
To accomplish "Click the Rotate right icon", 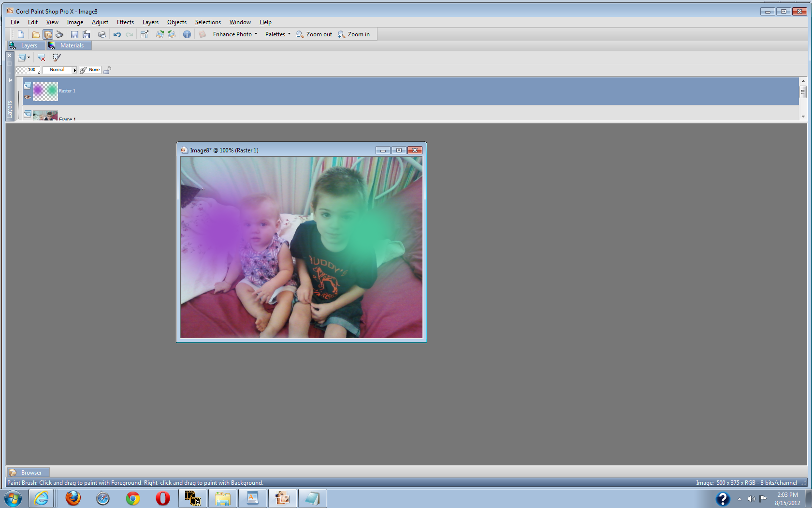I will [x=159, y=34].
